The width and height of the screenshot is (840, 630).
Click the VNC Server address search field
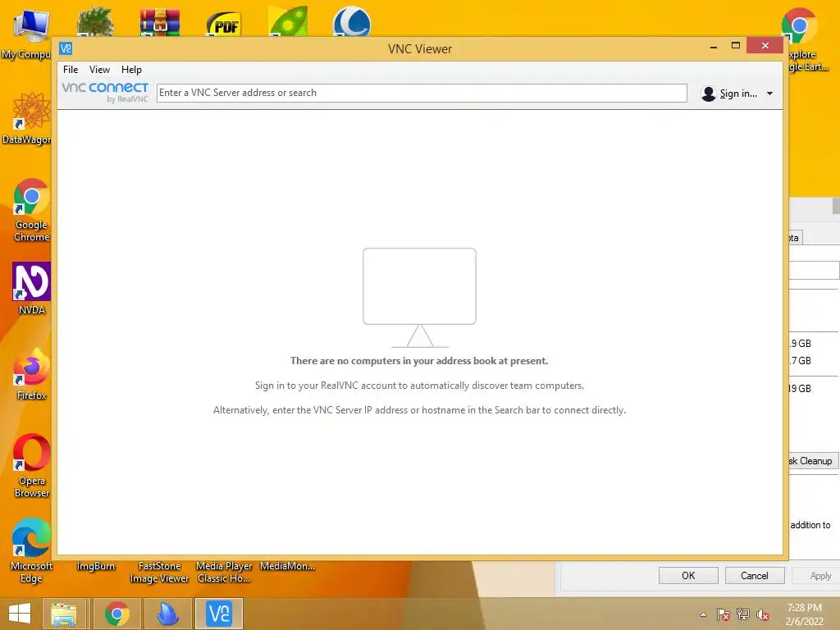422,93
